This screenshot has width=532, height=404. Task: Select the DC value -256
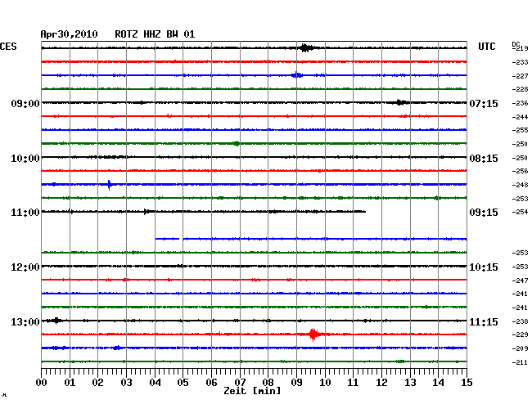(520, 172)
